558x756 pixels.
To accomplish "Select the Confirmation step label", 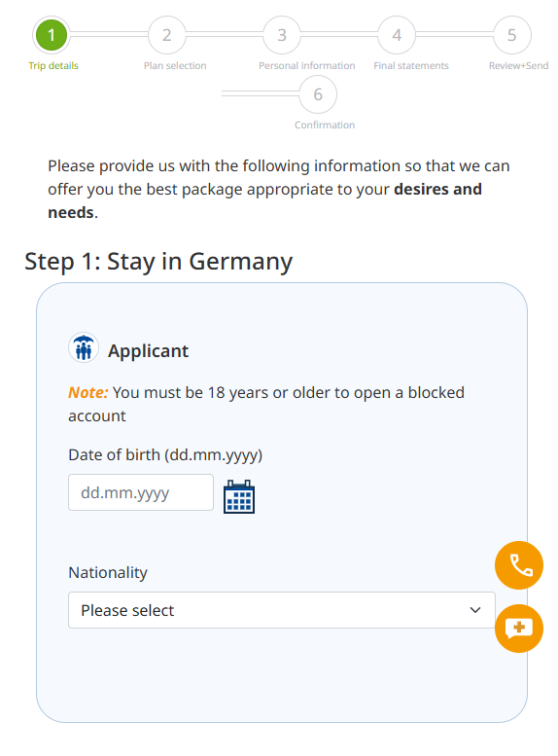I will (x=325, y=125).
